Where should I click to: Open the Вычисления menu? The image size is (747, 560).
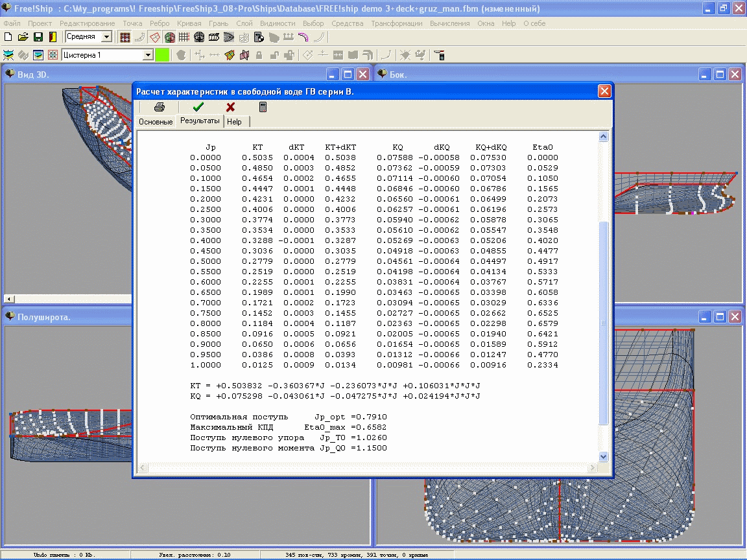pos(450,23)
